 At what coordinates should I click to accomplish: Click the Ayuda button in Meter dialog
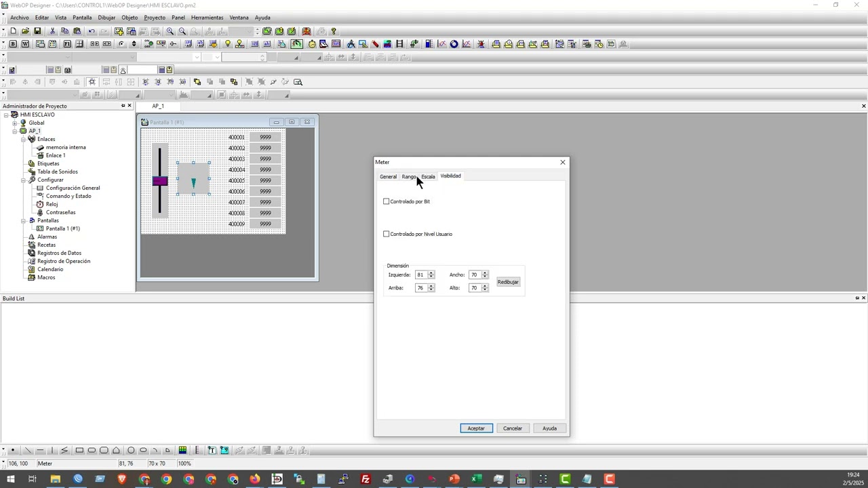pos(549,428)
